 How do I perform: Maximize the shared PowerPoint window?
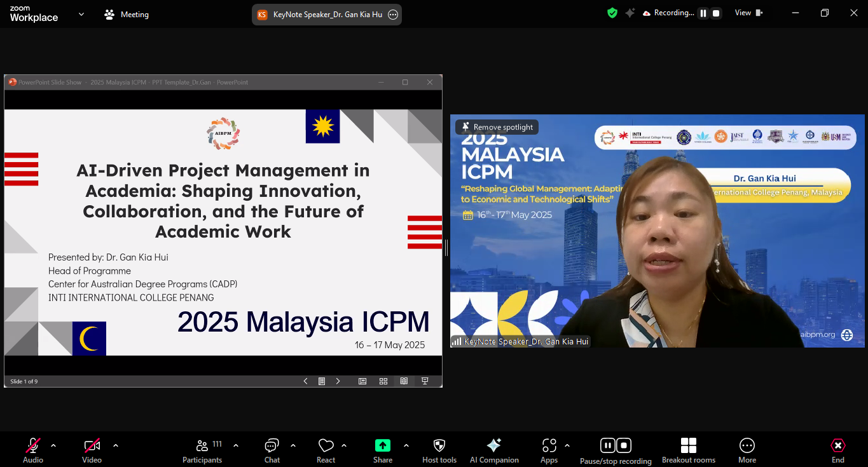(x=405, y=82)
